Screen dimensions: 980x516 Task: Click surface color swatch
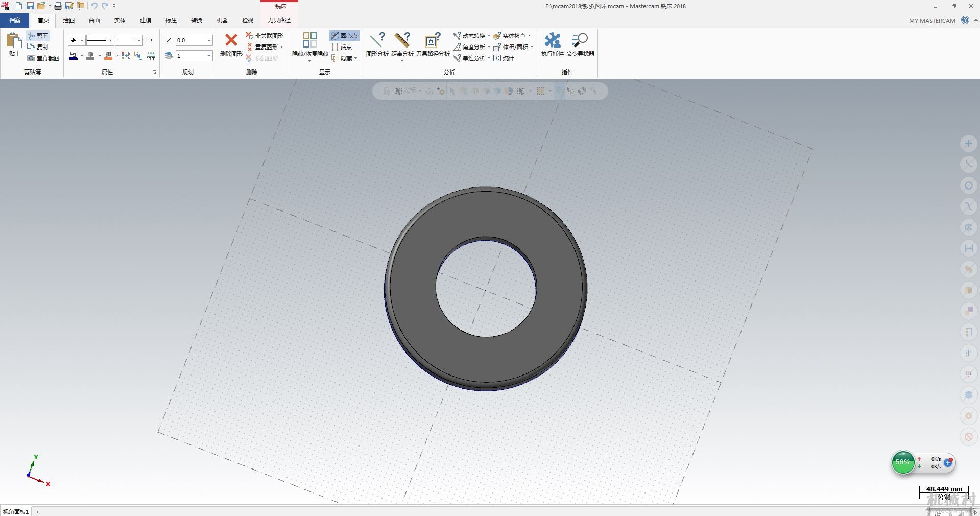point(108,56)
